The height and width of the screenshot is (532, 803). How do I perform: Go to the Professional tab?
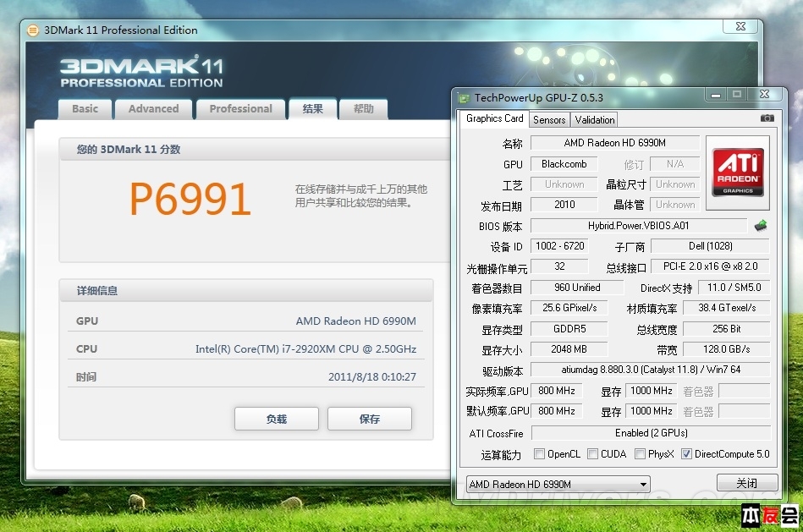point(240,109)
